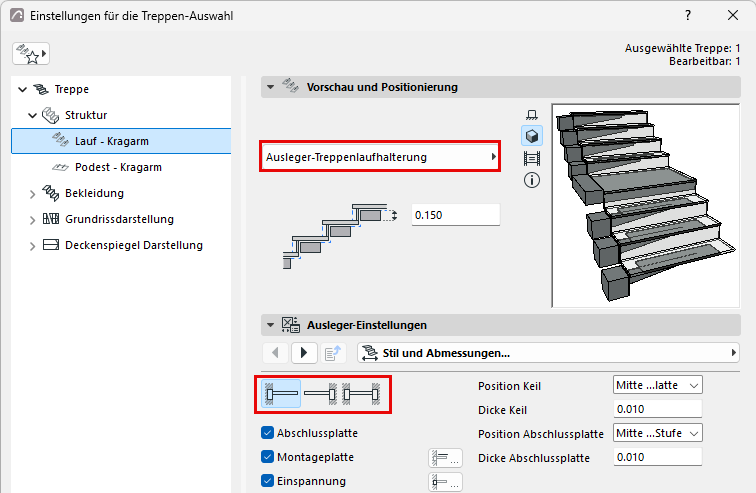756x493 pixels.
Task: Go to next settings page arrow
Action: click(304, 353)
